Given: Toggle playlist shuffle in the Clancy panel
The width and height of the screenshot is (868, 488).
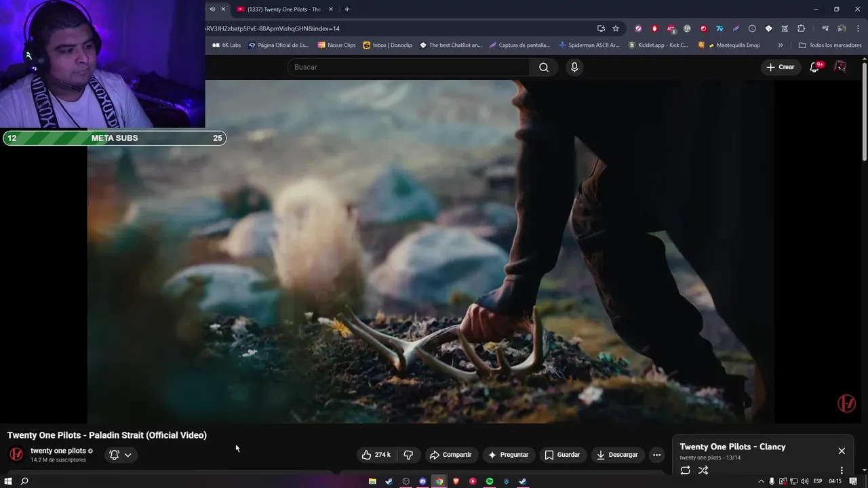Looking at the screenshot, I should tap(703, 470).
